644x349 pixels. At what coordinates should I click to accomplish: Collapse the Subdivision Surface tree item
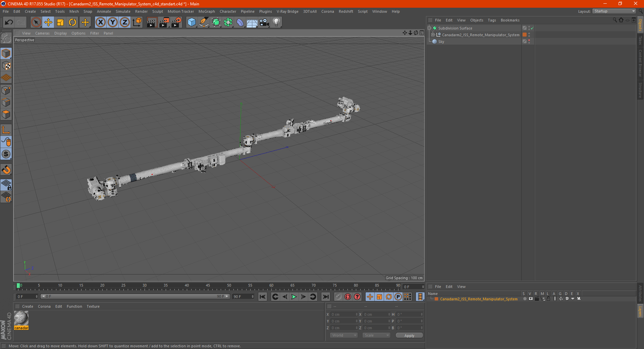429,28
